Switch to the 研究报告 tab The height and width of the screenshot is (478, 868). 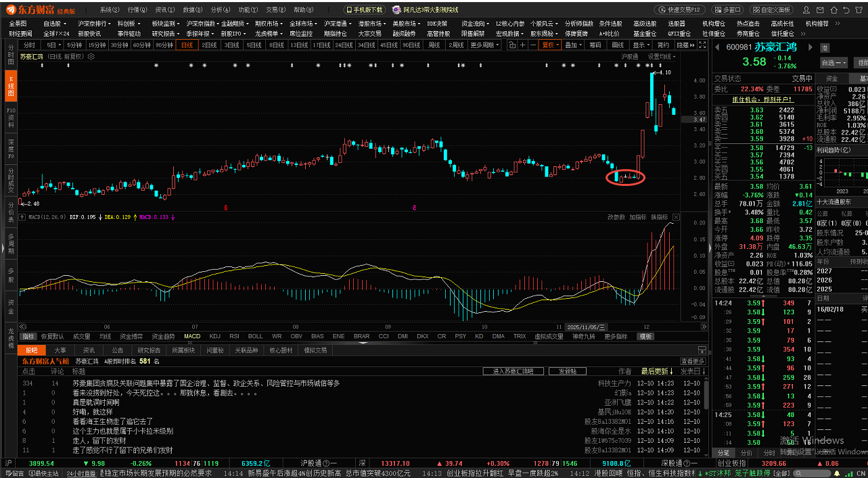pyautogui.click(x=149, y=350)
